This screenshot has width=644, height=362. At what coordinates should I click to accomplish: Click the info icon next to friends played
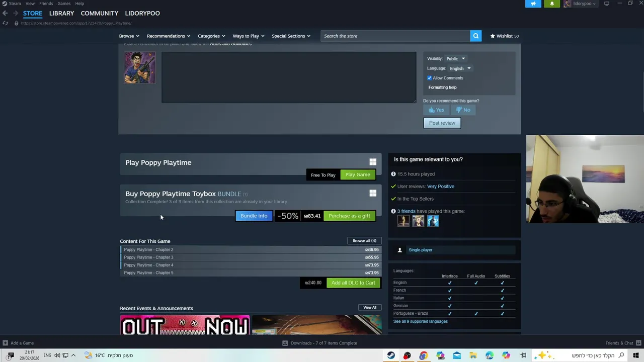(393, 211)
